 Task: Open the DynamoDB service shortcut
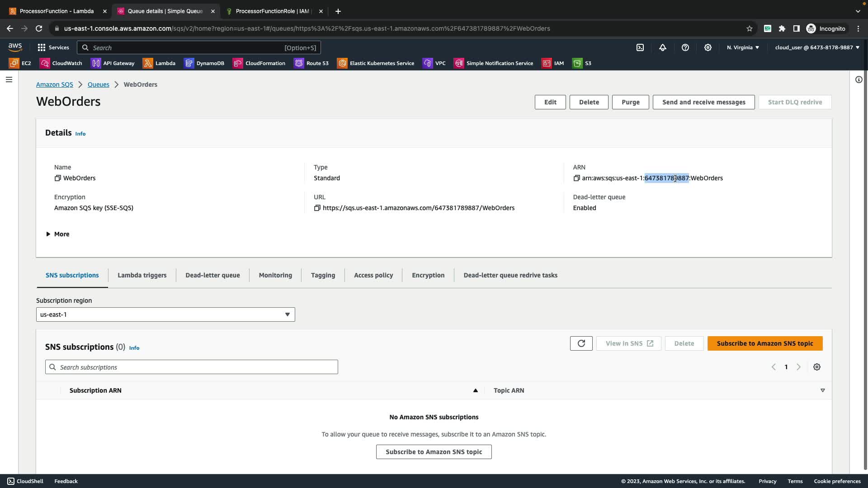click(204, 63)
